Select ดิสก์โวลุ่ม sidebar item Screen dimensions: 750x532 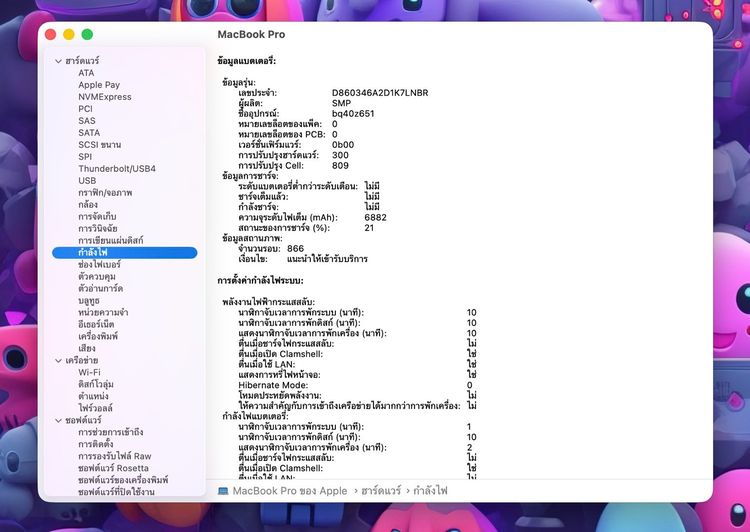96,384
